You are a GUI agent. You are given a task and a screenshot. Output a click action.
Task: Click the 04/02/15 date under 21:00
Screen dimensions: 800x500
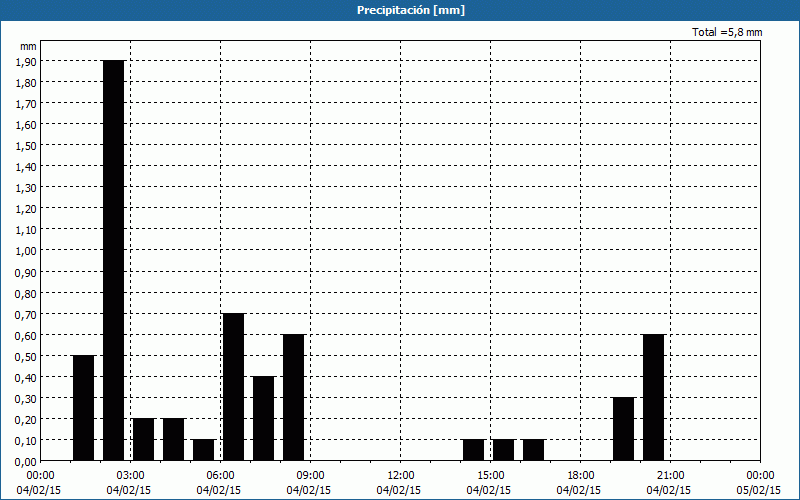coord(669,490)
